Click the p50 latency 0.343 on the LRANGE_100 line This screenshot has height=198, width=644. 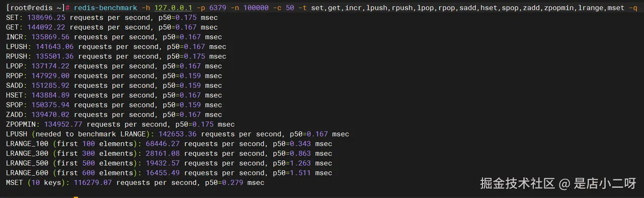(x=300, y=144)
